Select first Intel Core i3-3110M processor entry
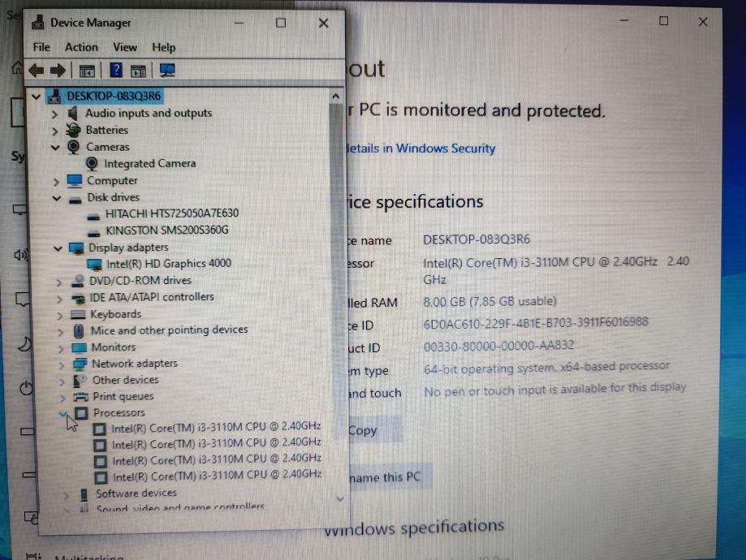Viewport: 746px width, 560px height. (216, 427)
